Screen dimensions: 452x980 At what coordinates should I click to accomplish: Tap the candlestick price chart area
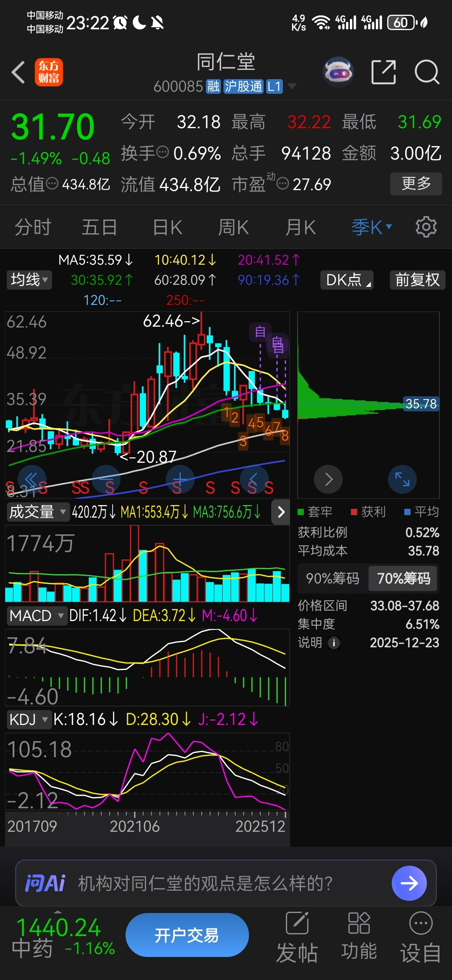147,405
